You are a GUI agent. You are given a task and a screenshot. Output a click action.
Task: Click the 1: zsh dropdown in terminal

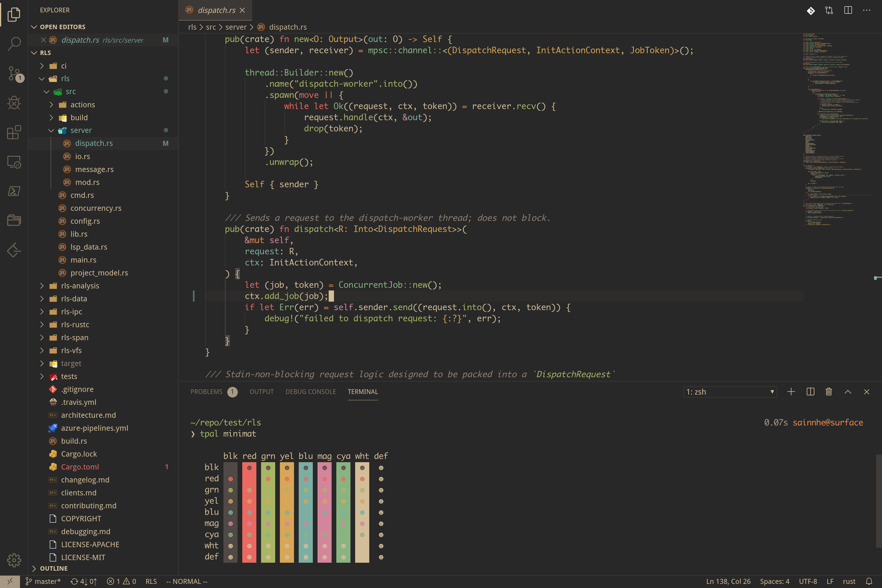pos(730,392)
